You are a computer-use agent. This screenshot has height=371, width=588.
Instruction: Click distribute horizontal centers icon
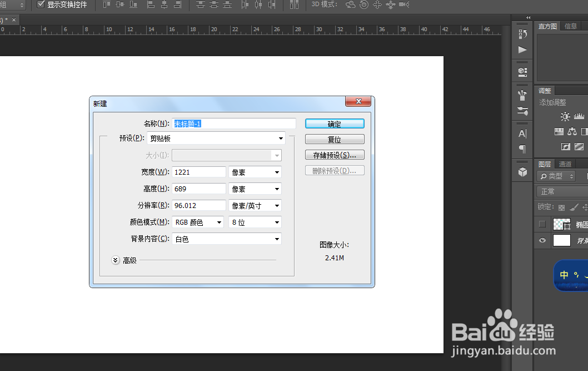[258, 4]
